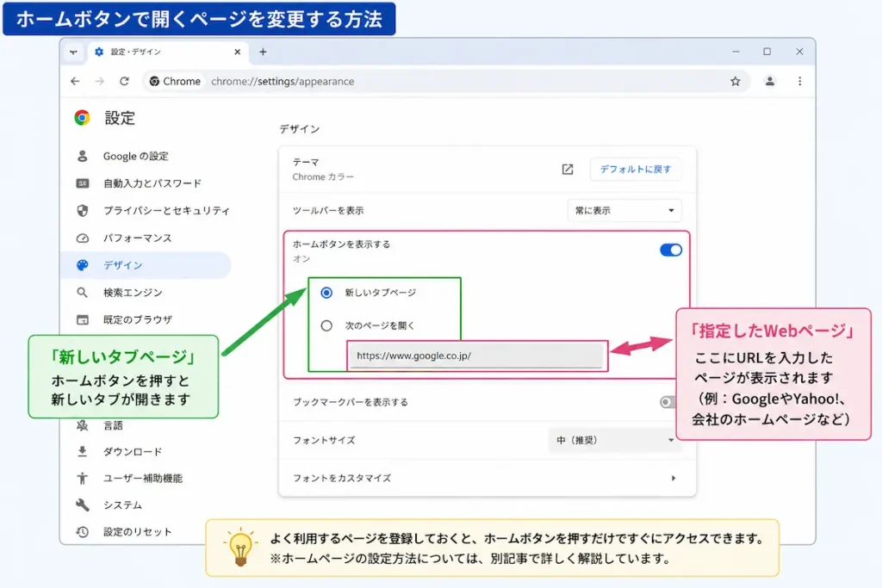
Task: Click the person icon for Google の設定
Action: point(82,157)
